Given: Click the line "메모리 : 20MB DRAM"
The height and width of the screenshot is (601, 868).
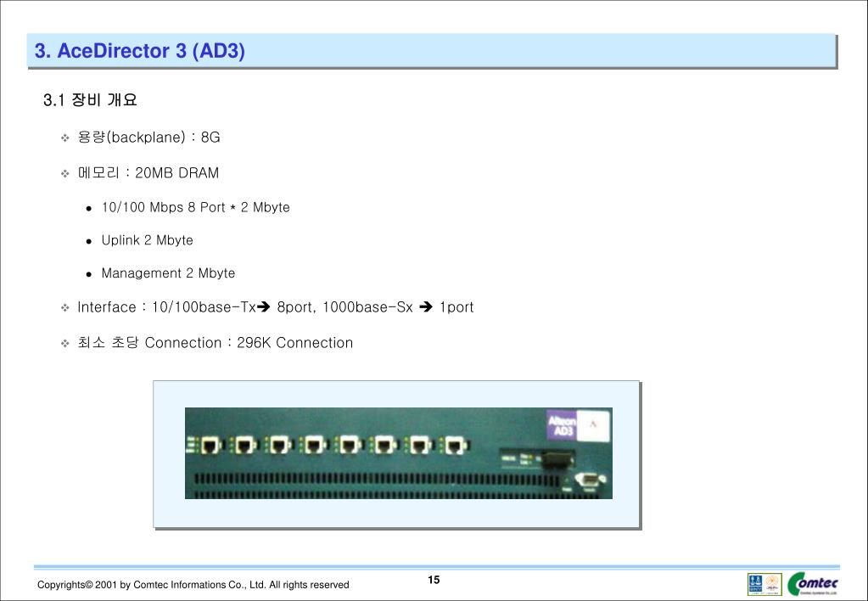Looking at the screenshot, I should point(148,173).
